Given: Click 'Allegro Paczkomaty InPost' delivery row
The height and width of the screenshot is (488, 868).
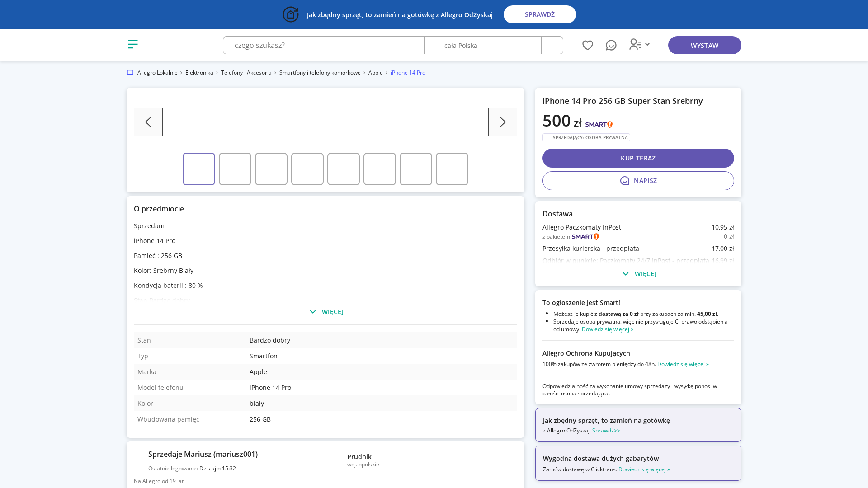Looking at the screenshot, I should pos(638,227).
